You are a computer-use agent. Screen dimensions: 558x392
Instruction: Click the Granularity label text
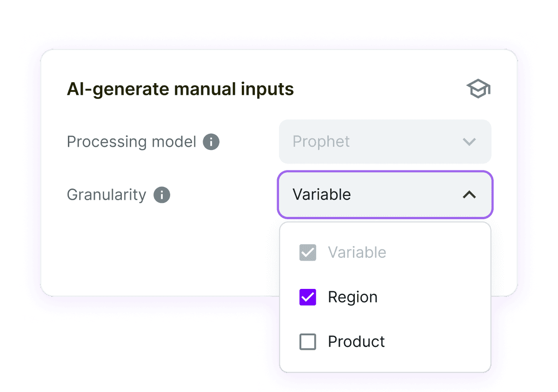click(x=106, y=195)
